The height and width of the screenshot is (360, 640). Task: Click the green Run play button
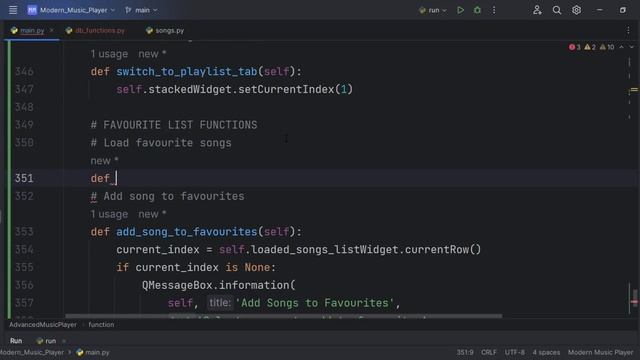(460, 10)
